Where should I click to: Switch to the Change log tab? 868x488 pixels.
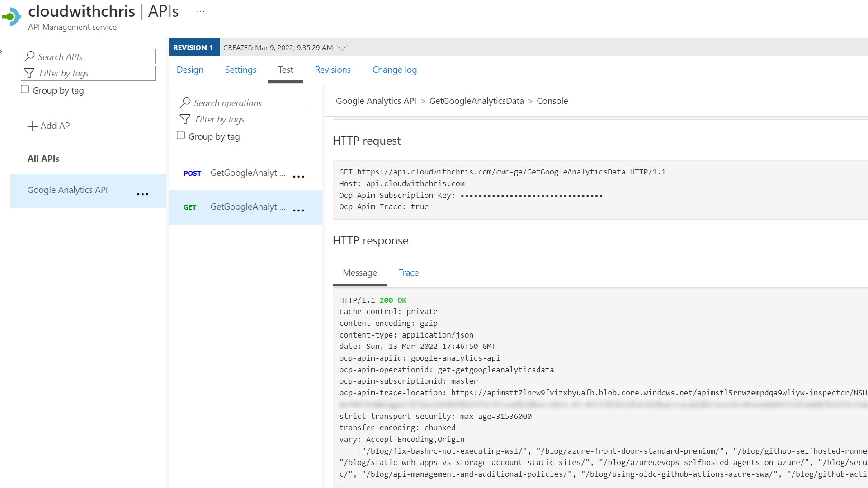(x=394, y=70)
